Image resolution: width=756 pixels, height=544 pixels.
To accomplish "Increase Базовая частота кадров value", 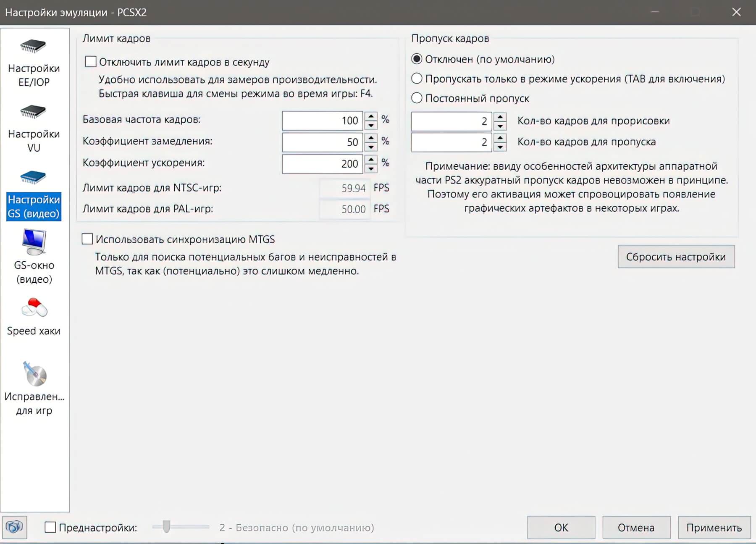I will [371, 116].
